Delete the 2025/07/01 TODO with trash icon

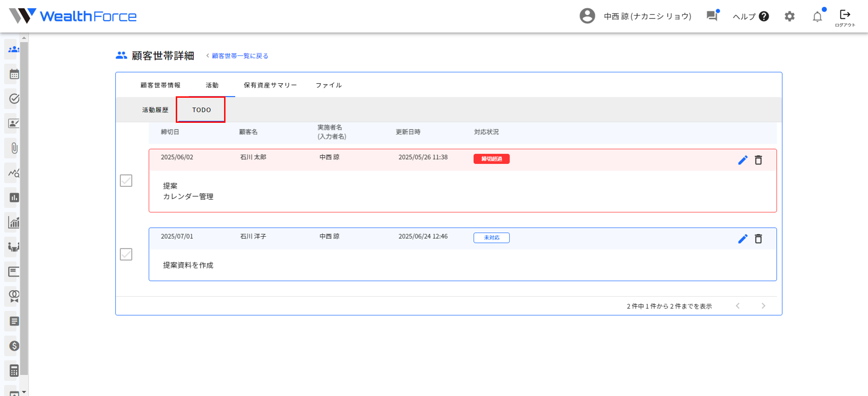758,239
